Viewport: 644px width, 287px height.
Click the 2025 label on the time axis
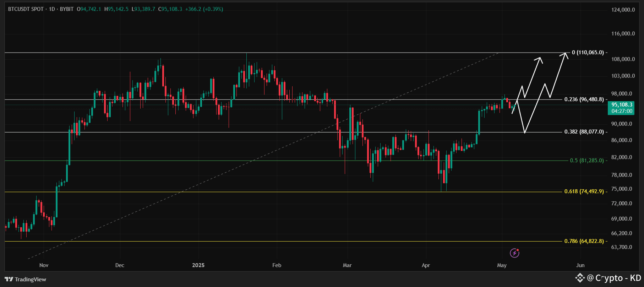pos(198,265)
